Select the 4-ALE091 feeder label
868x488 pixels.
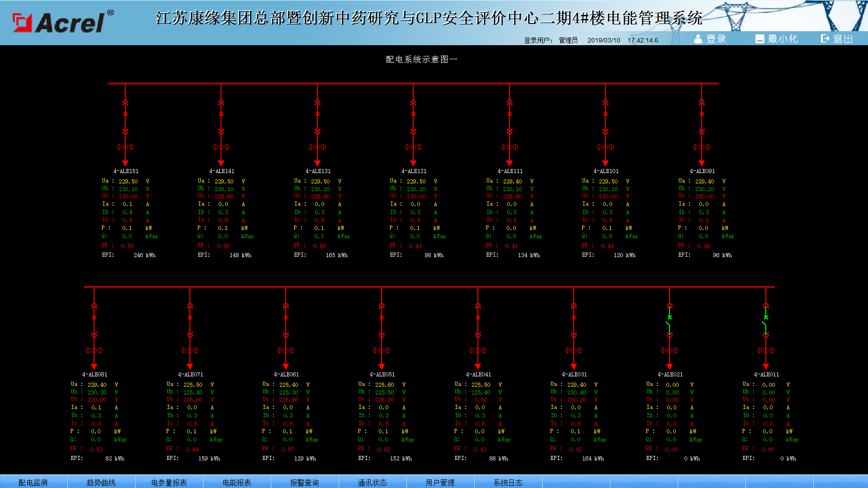click(x=702, y=171)
